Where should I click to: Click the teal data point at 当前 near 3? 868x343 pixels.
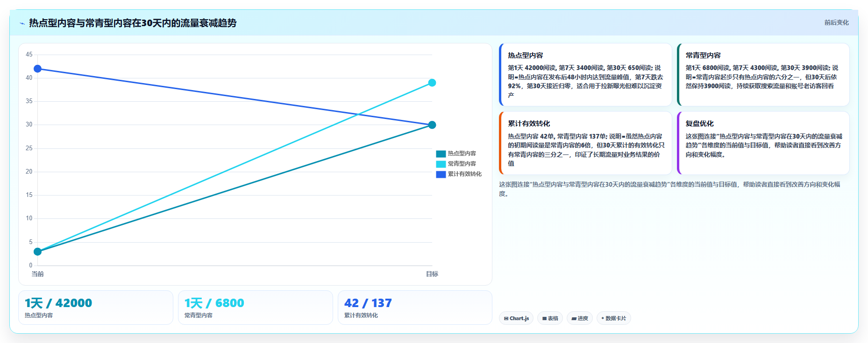[x=38, y=252]
